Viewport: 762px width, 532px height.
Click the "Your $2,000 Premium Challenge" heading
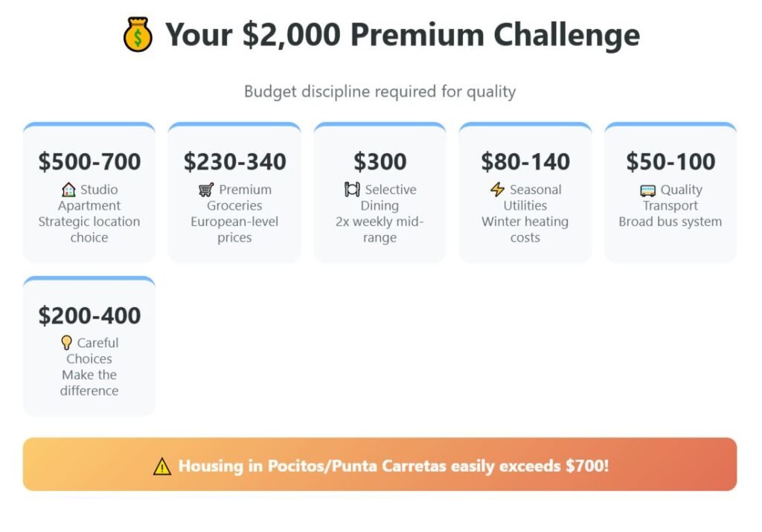pyautogui.click(x=402, y=35)
